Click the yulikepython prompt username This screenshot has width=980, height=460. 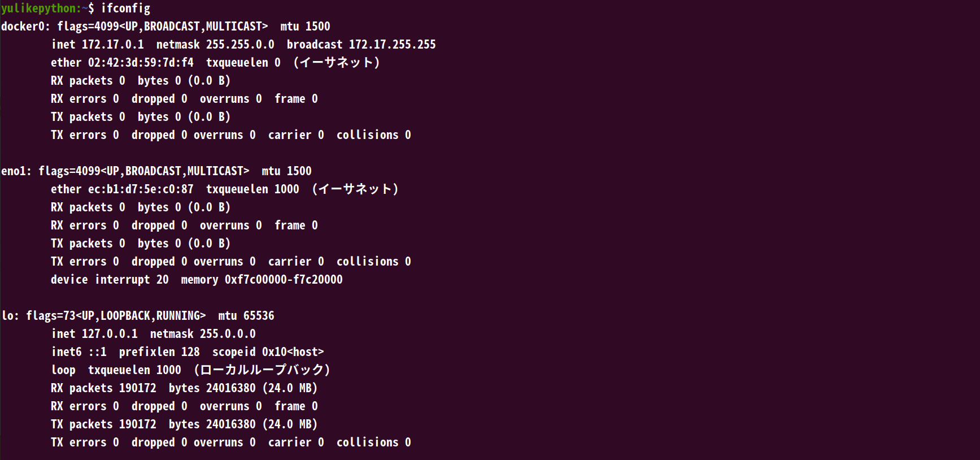click(x=41, y=8)
